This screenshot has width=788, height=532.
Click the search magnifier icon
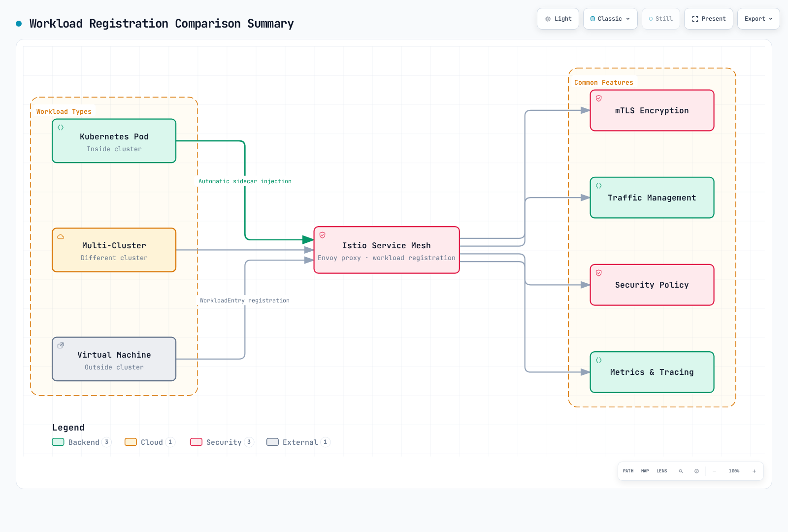tap(681, 471)
